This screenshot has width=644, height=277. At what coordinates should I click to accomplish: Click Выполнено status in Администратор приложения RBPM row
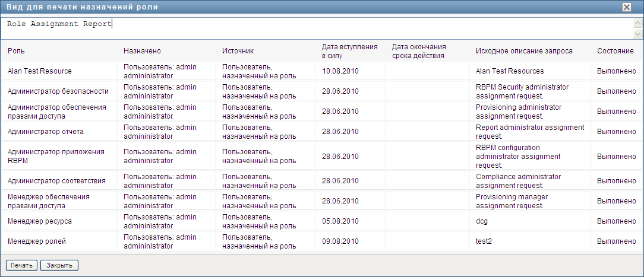616,156
